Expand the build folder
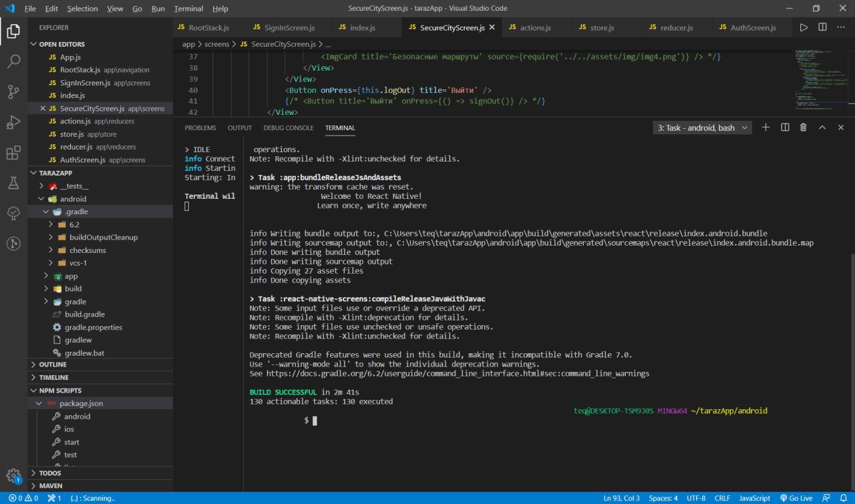855x504 pixels. point(46,288)
